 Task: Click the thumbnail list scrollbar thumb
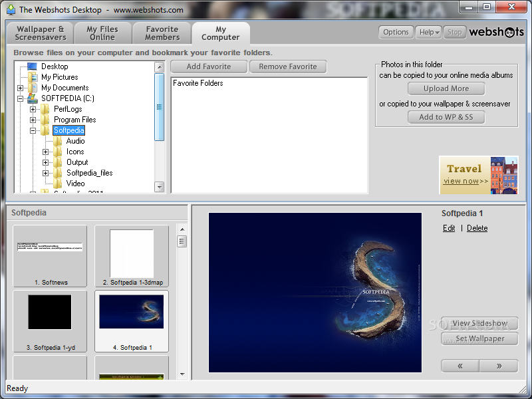(x=182, y=241)
